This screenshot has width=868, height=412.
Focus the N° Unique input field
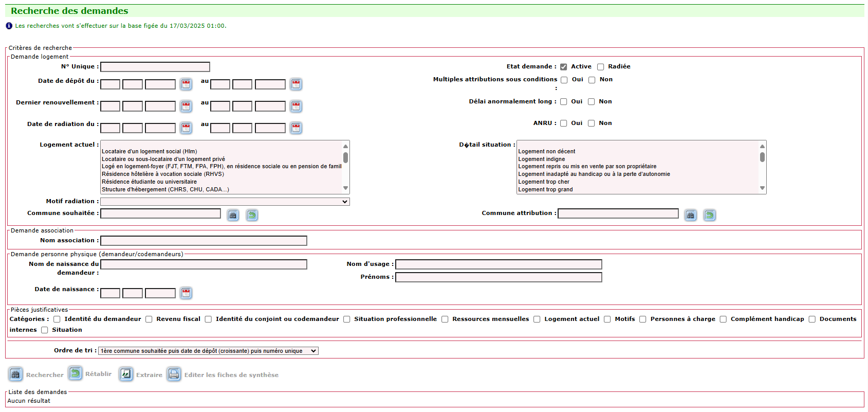pyautogui.click(x=155, y=67)
